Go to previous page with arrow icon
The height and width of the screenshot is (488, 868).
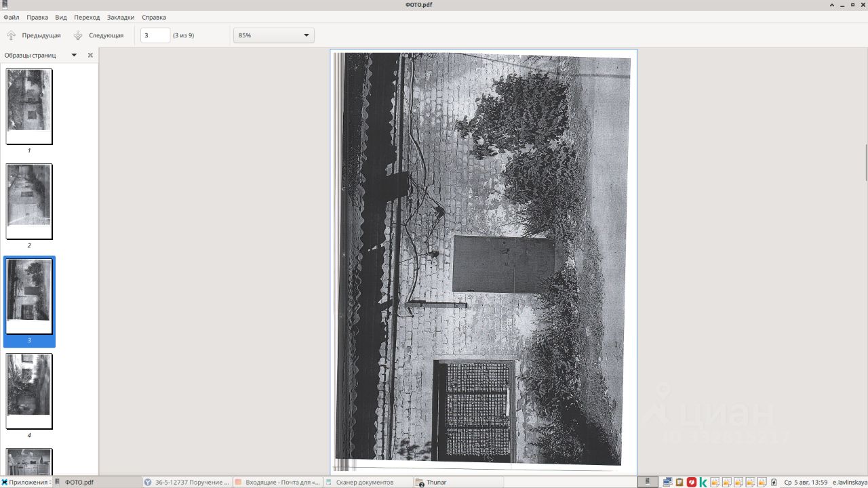click(11, 35)
